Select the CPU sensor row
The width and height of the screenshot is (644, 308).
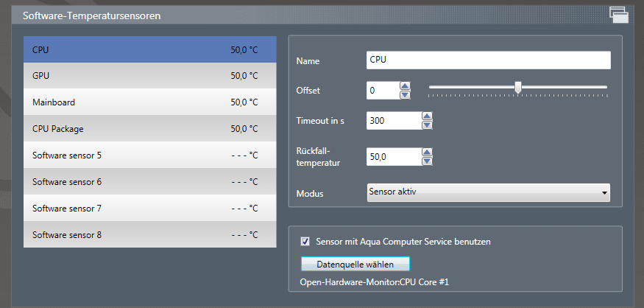click(x=150, y=49)
